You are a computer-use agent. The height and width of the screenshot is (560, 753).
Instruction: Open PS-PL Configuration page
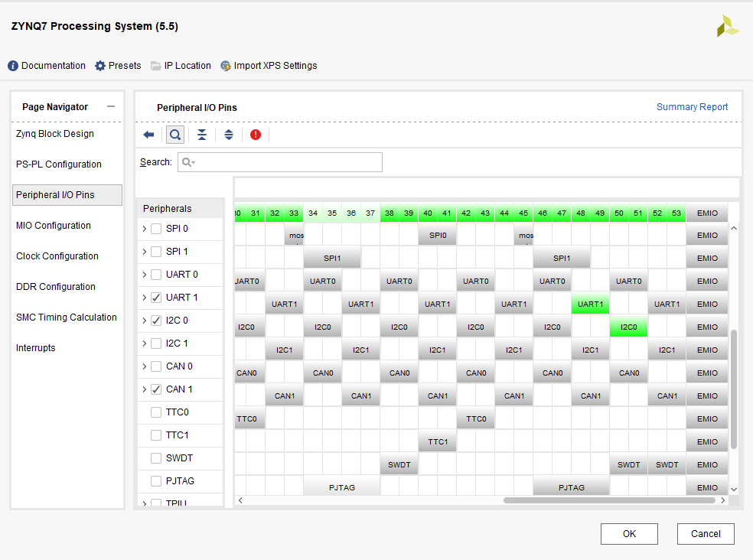click(x=59, y=164)
